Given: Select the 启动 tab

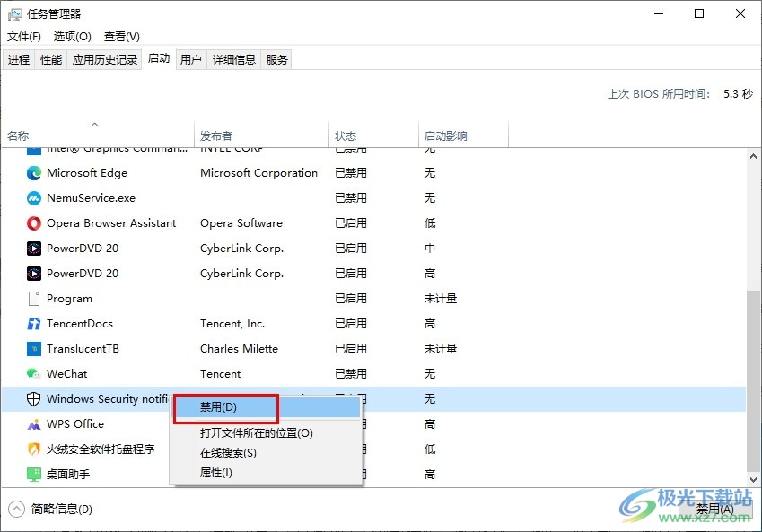Looking at the screenshot, I should tap(159, 59).
